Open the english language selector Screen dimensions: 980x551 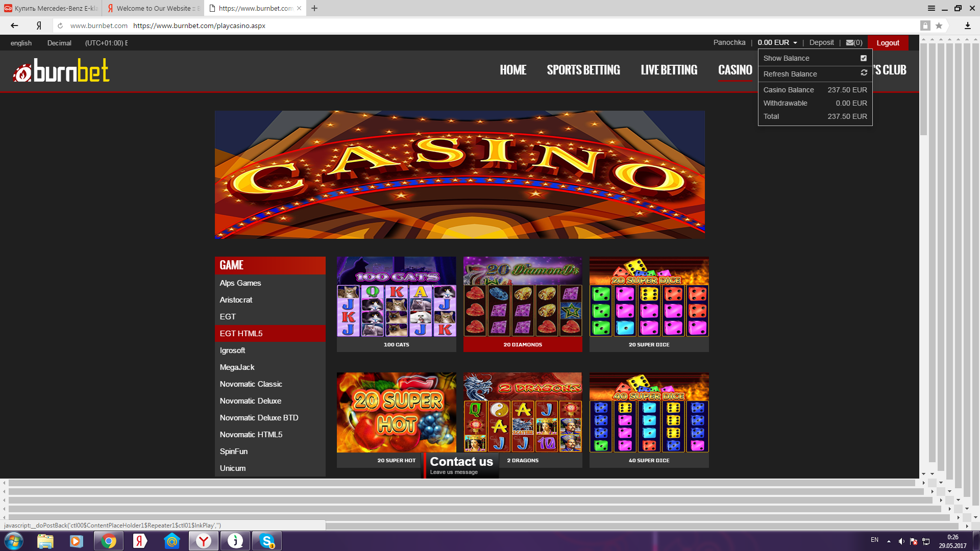[x=21, y=43]
